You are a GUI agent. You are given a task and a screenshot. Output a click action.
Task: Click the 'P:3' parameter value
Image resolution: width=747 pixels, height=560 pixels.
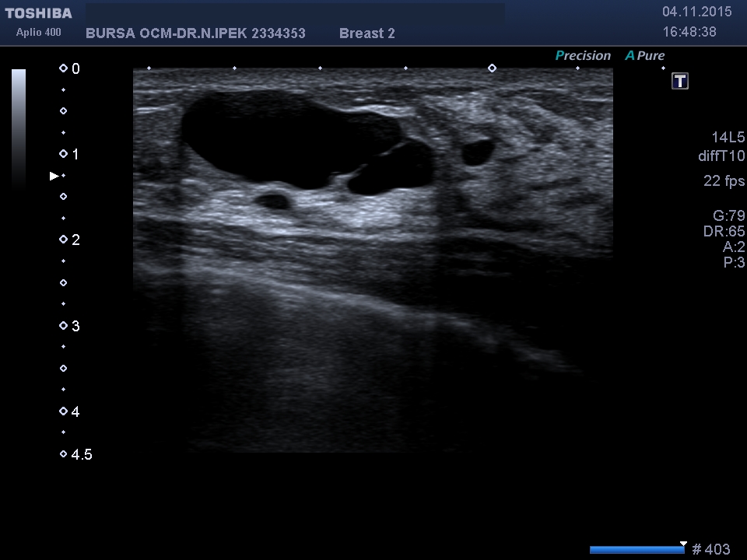(734, 262)
